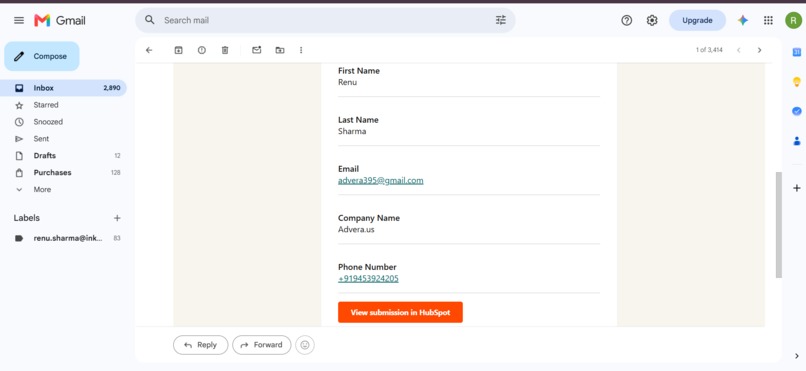Image resolution: width=806 pixels, height=371 pixels.
Task: Open Contacts side panel icon
Action: [x=797, y=141]
